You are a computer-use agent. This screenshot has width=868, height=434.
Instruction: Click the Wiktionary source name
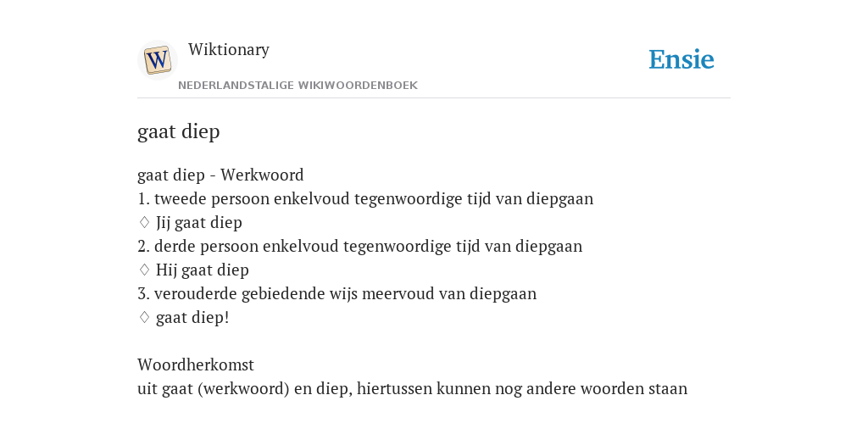coord(229,49)
